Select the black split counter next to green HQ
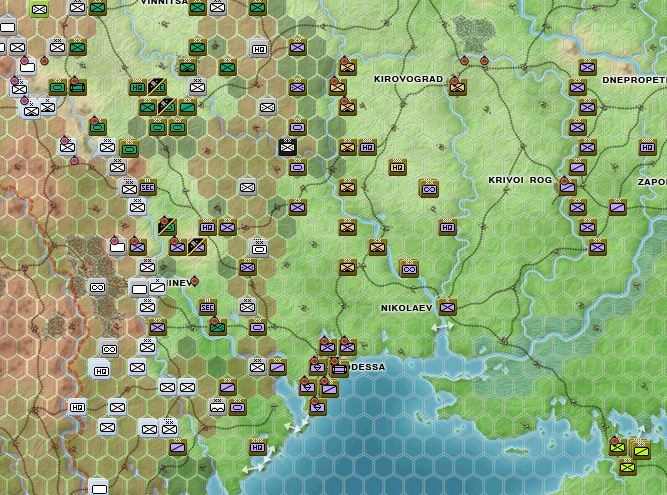 coord(157,87)
